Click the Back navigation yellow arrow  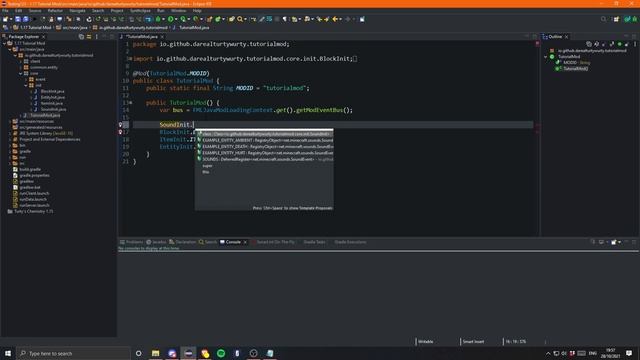[335, 19]
